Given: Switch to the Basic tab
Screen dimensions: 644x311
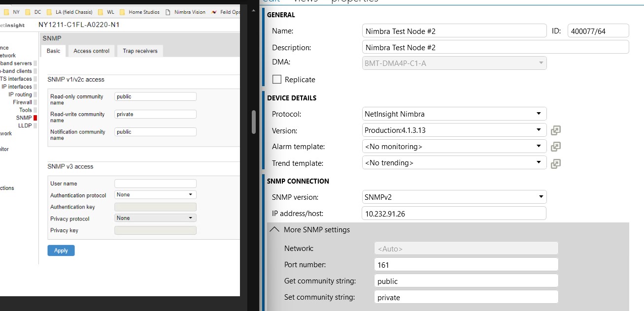Looking at the screenshot, I should (53, 51).
